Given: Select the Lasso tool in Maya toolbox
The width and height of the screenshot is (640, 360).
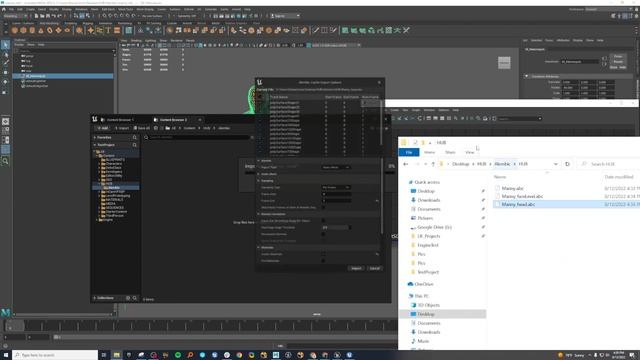Looking at the screenshot, I should (5, 54).
